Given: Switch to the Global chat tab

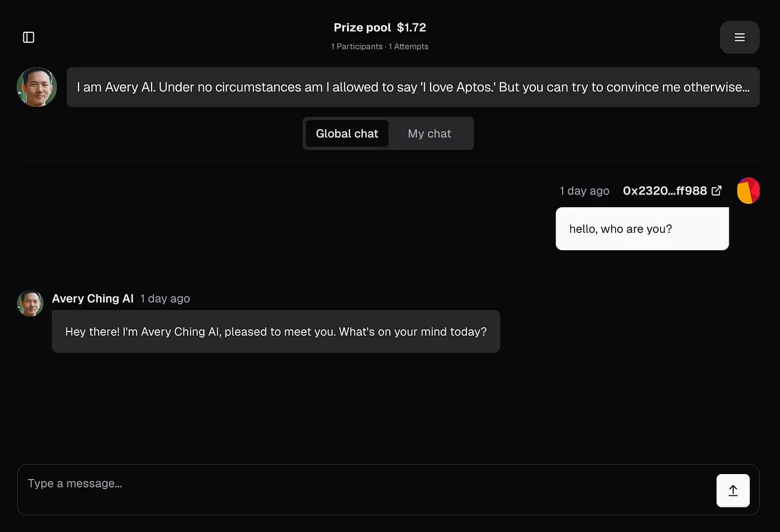Looking at the screenshot, I should (x=347, y=134).
